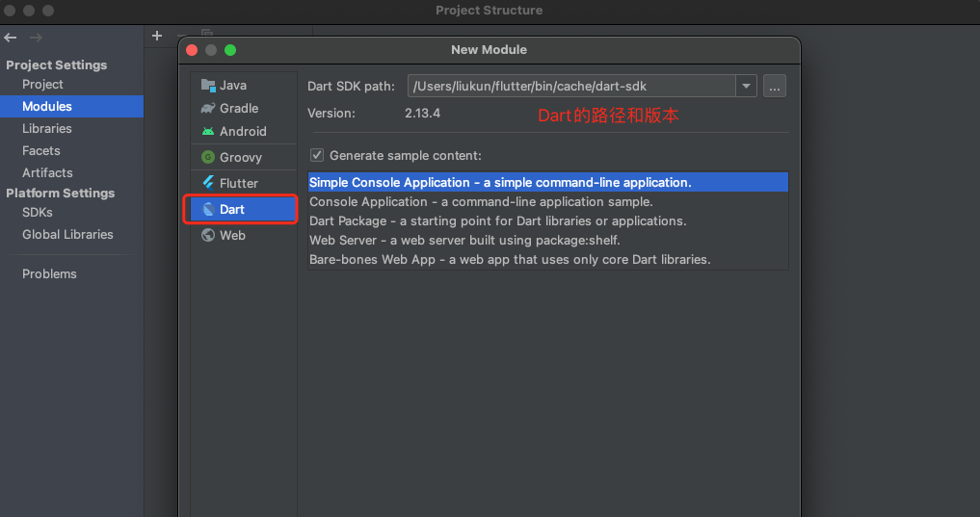Choose the Dart module type
980x517 pixels.
pyautogui.click(x=232, y=209)
